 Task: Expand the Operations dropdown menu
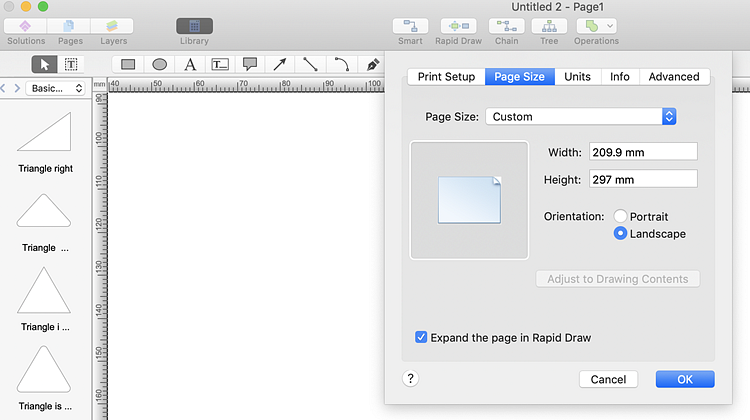(610, 26)
